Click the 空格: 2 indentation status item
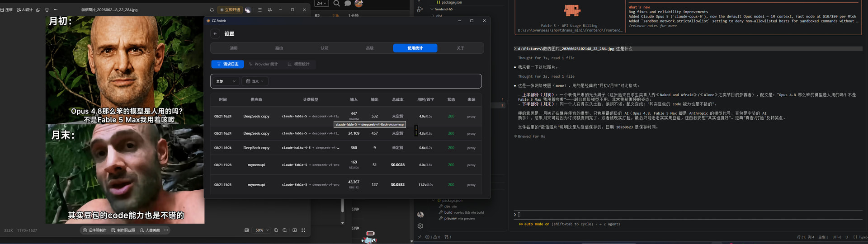The height and width of the screenshot is (244, 868). [823, 237]
